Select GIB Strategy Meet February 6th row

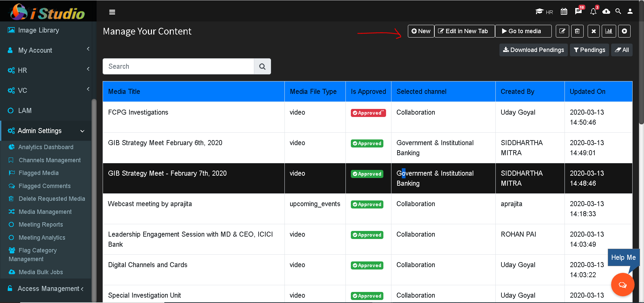pyautogui.click(x=368, y=148)
